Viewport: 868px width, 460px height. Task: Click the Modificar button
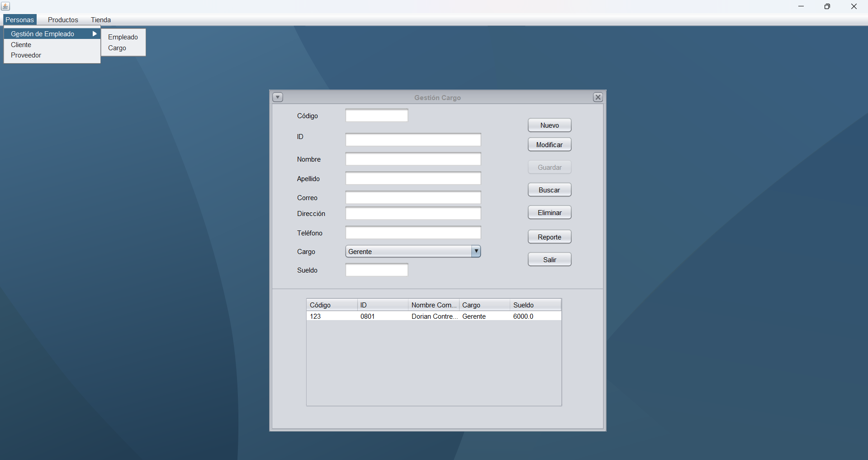coord(550,145)
